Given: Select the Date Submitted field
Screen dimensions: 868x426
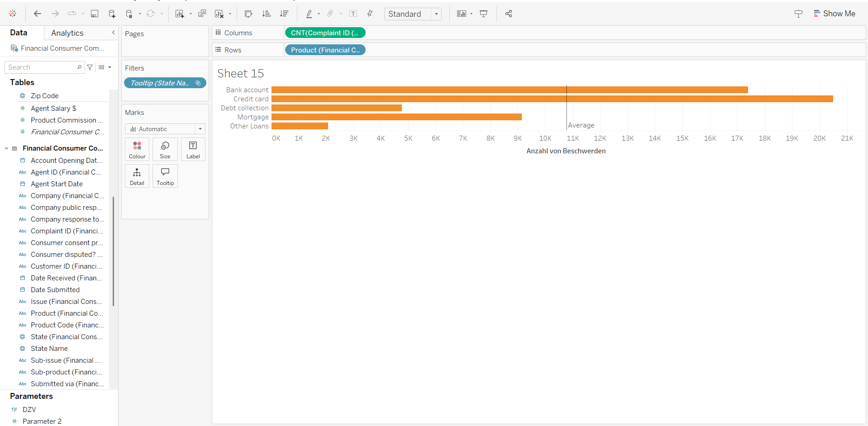Looking at the screenshot, I should tap(55, 290).
